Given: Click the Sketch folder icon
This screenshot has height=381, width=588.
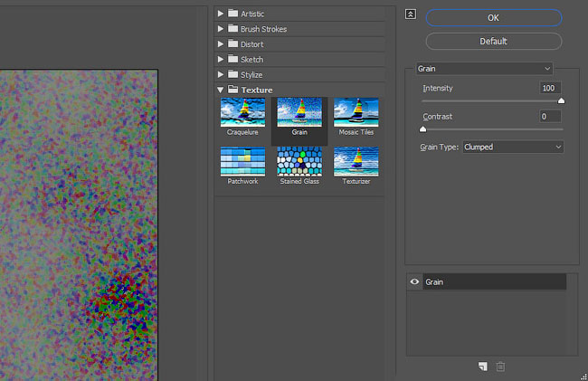Looking at the screenshot, I should [233, 59].
